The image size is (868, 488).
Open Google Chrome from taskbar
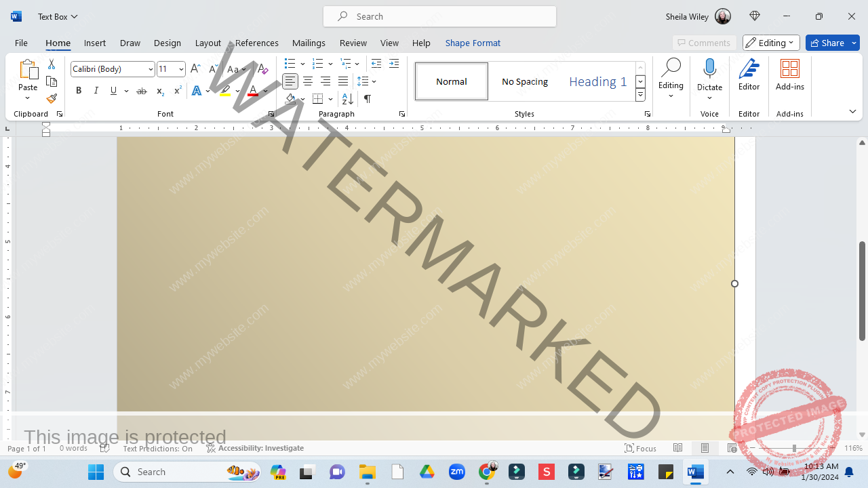[x=487, y=472]
